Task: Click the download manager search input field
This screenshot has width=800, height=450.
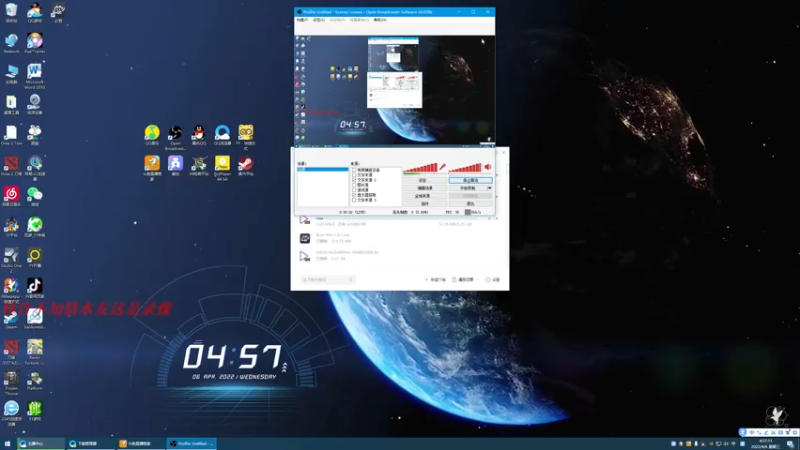Action: click(x=328, y=280)
